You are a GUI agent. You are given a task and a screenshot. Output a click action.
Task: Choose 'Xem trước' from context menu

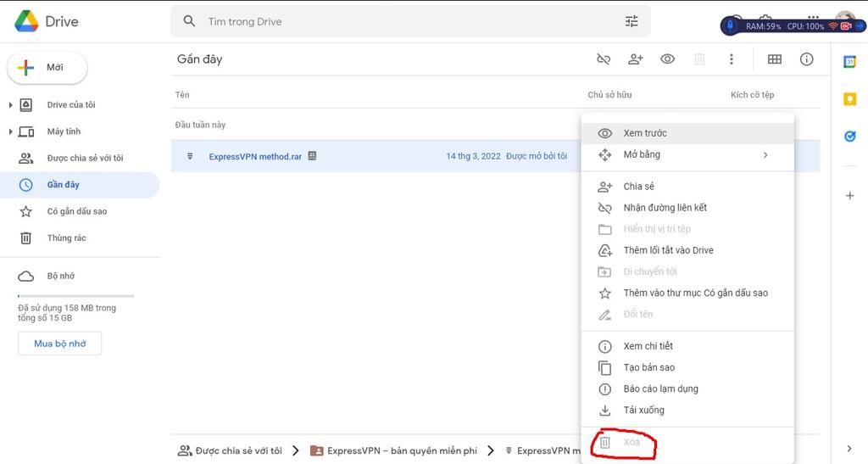tap(687, 133)
